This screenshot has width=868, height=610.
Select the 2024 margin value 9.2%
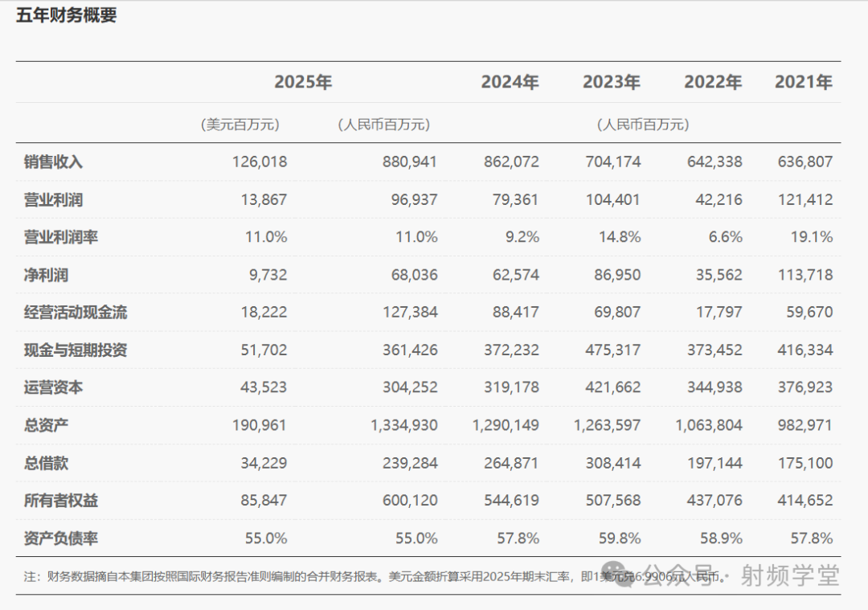(x=522, y=237)
